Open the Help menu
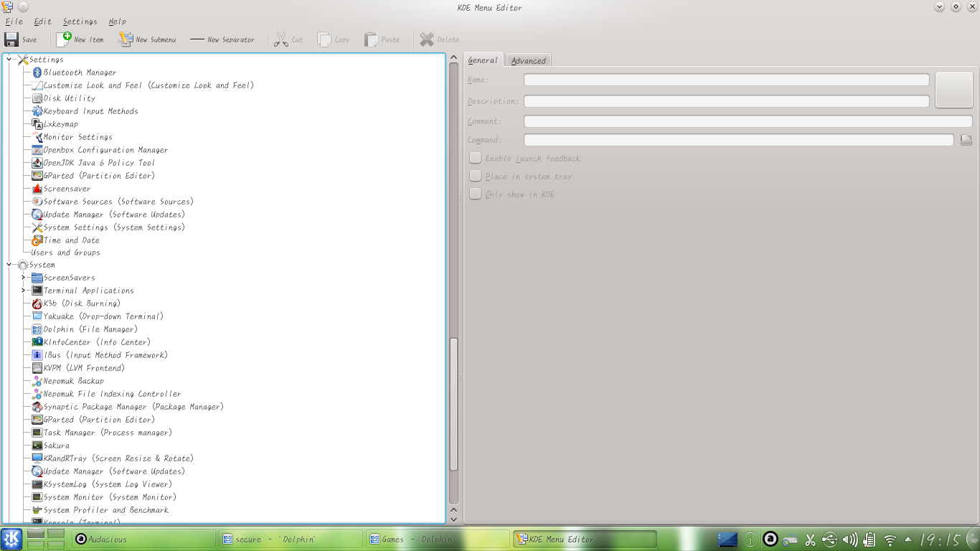 [x=117, y=22]
